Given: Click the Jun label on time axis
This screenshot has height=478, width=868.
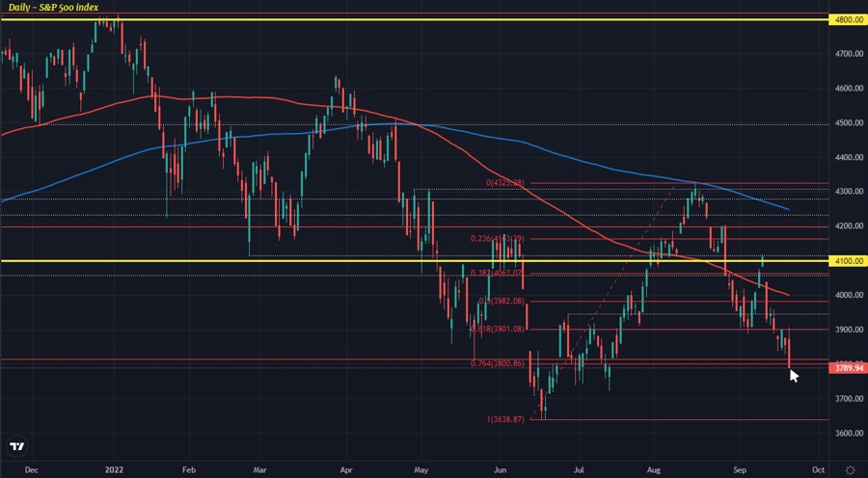Looking at the screenshot, I should (x=500, y=469).
